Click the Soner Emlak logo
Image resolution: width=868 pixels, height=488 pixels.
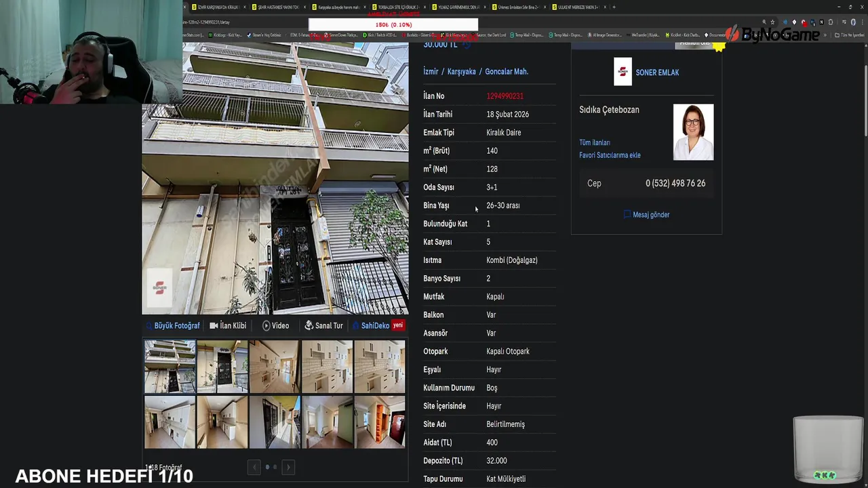pyautogui.click(x=623, y=72)
